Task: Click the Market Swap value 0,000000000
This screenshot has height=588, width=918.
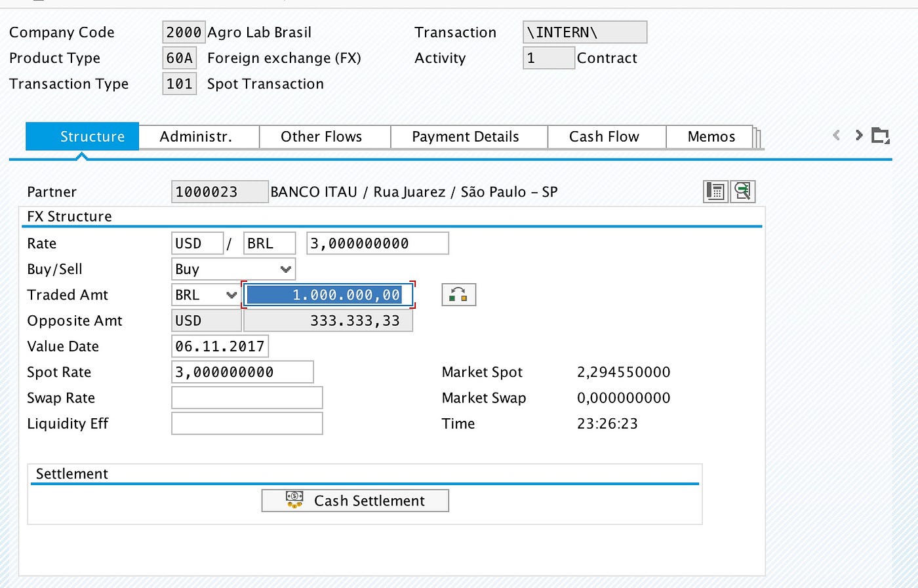Action: click(x=624, y=398)
